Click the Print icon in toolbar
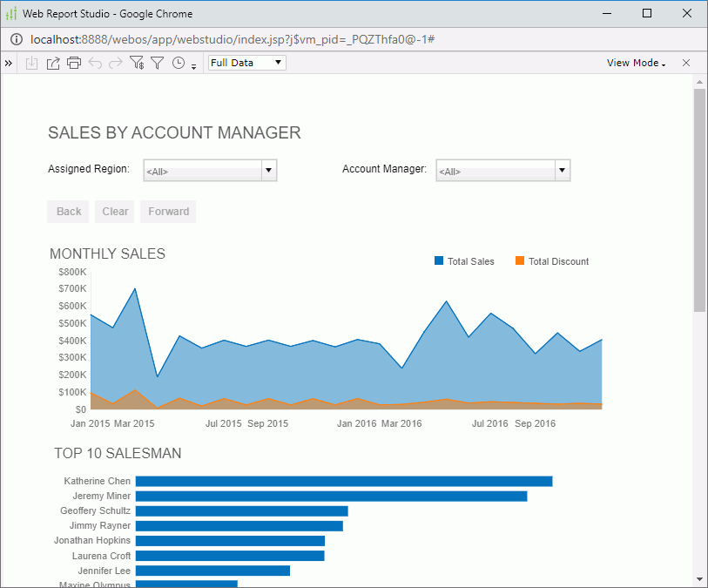The image size is (708, 588). 74,63
